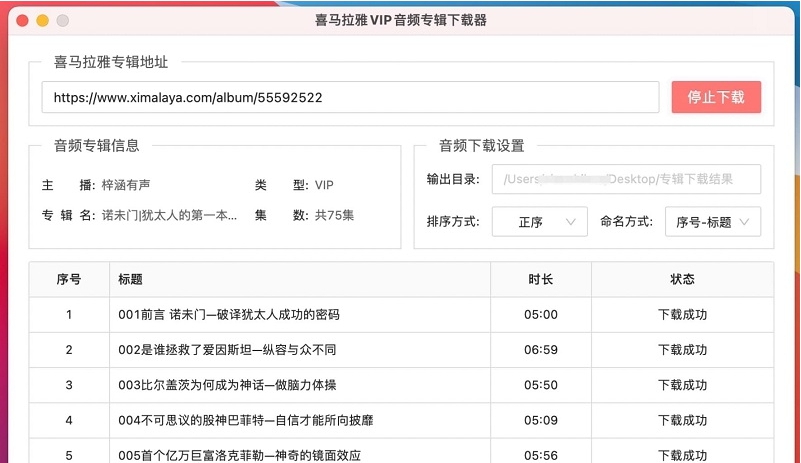
Task: Click the 序号 column header
Action: tap(69, 280)
